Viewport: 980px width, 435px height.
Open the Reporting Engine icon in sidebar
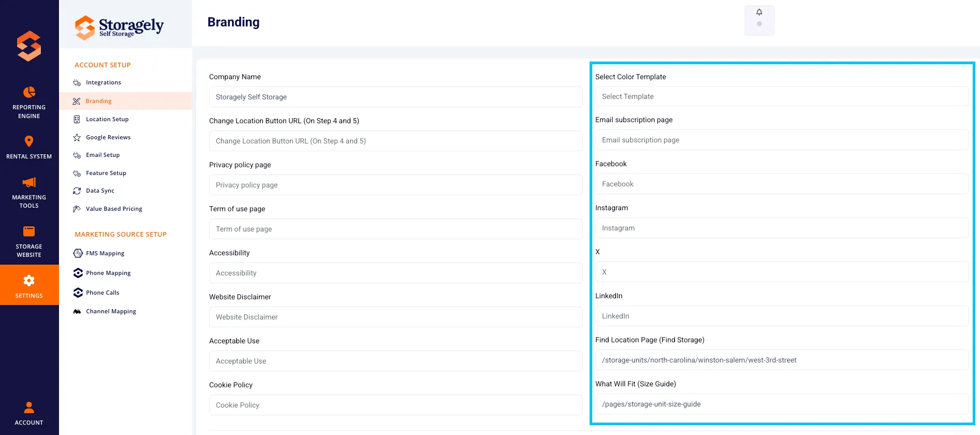(29, 92)
